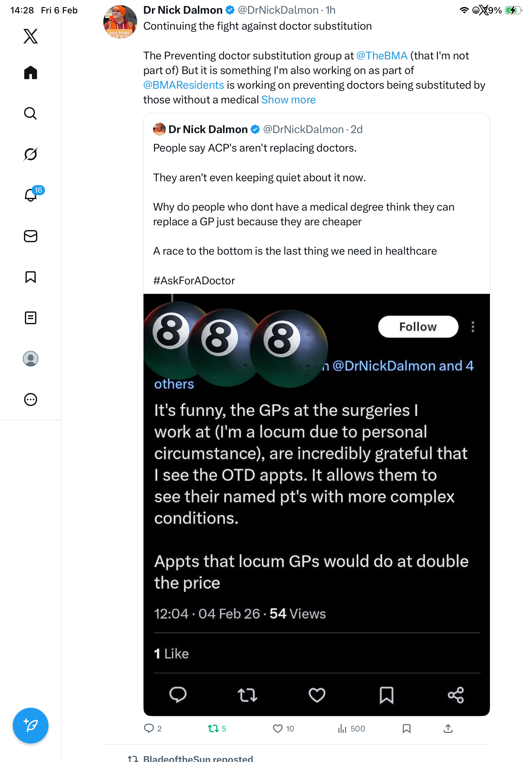Open Grok from the sidebar
This screenshot has width=532, height=762.
coord(31,154)
